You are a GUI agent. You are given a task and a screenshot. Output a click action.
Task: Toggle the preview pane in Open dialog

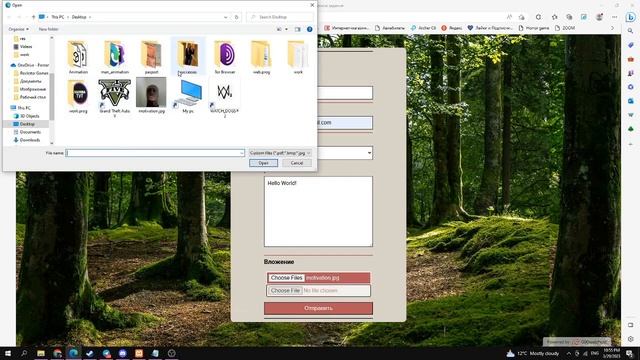tap(298, 29)
